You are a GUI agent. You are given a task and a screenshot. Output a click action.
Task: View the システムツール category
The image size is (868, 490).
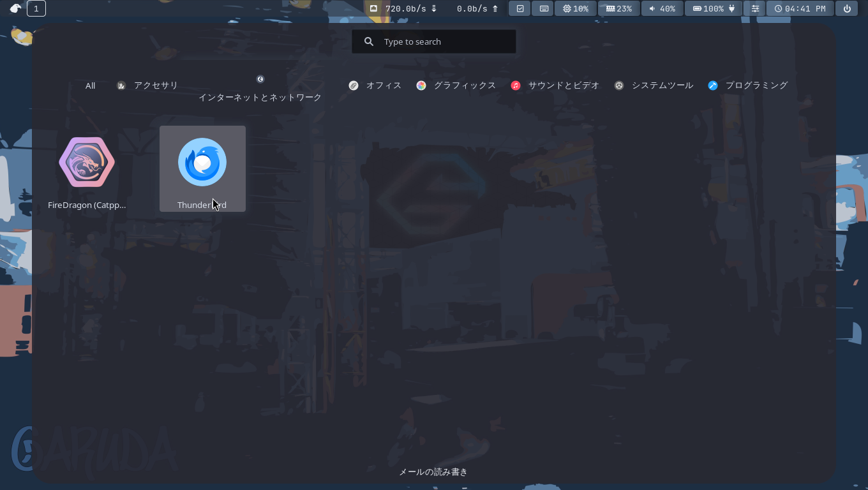point(654,85)
